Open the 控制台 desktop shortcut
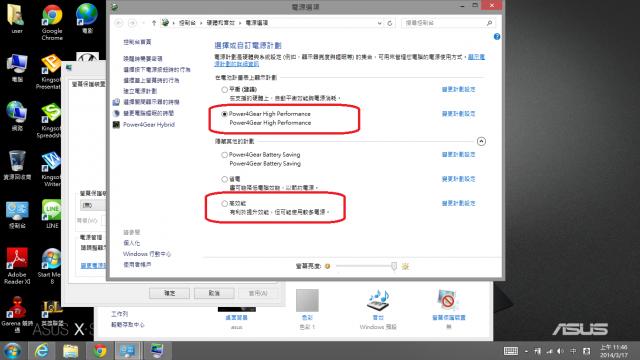The height and width of the screenshot is (360, 640). coord(17,214)
